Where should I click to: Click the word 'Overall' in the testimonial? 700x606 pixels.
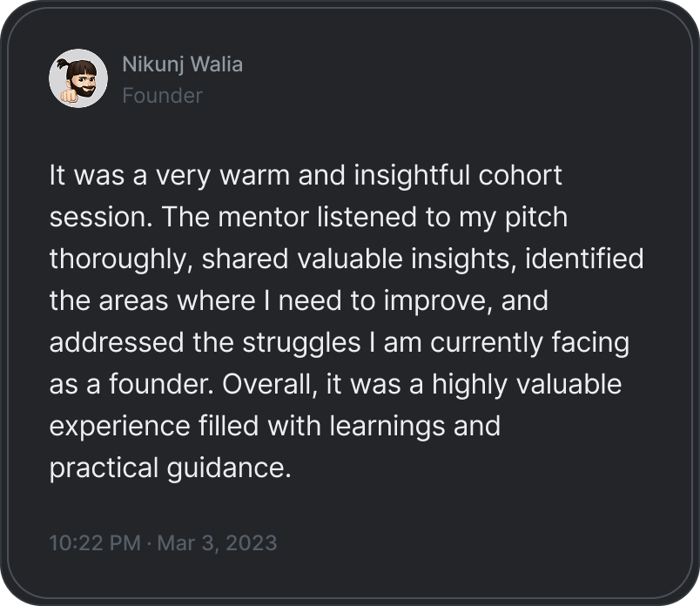(268, 384)
